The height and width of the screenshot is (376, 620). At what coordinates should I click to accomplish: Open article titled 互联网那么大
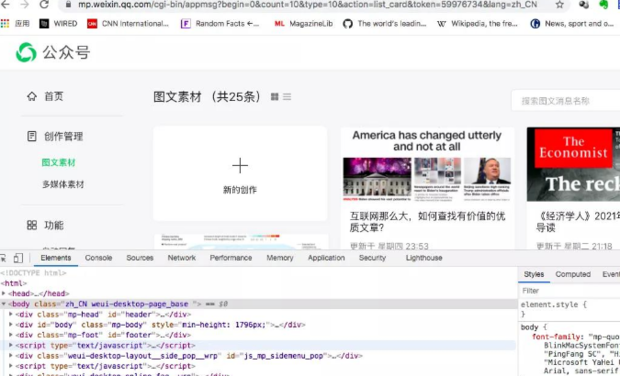427,222
